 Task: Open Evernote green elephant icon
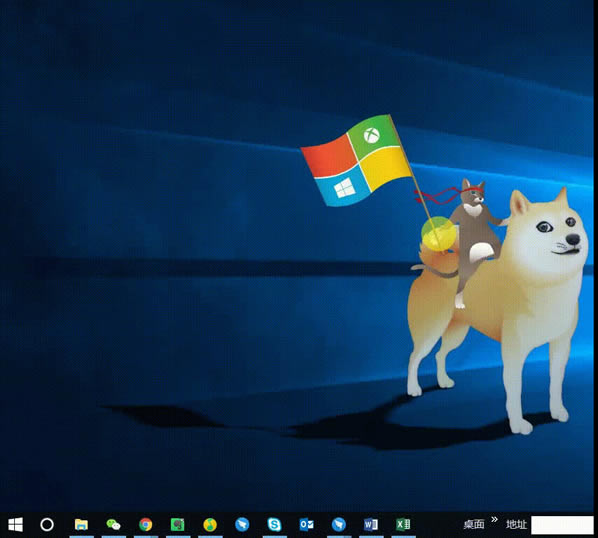click(177, 525)
